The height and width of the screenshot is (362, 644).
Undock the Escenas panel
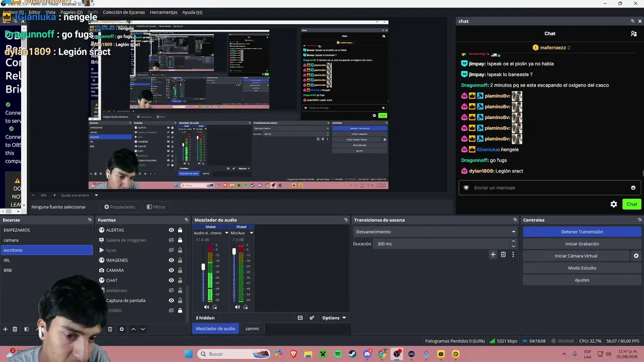click(x=90, y=220)
